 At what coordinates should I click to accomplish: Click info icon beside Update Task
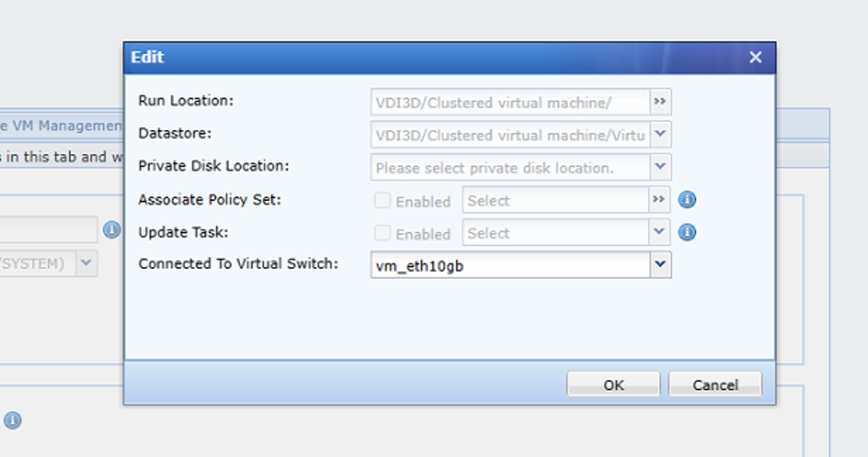[x=687, y=232]
